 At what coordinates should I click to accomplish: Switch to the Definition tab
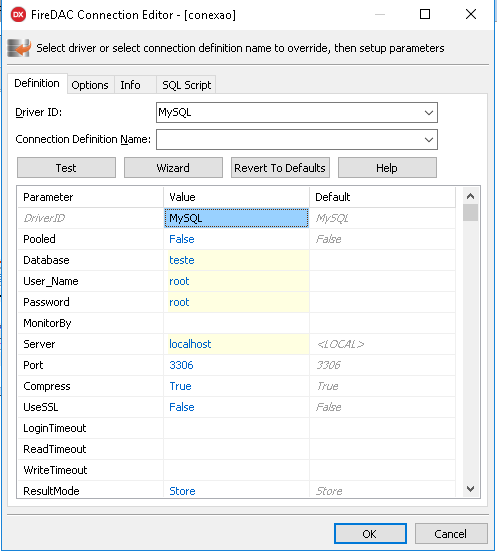tap(37, 83)
